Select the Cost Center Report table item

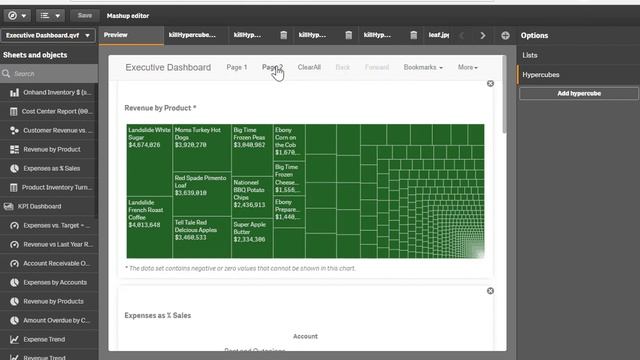pos(49,111)
